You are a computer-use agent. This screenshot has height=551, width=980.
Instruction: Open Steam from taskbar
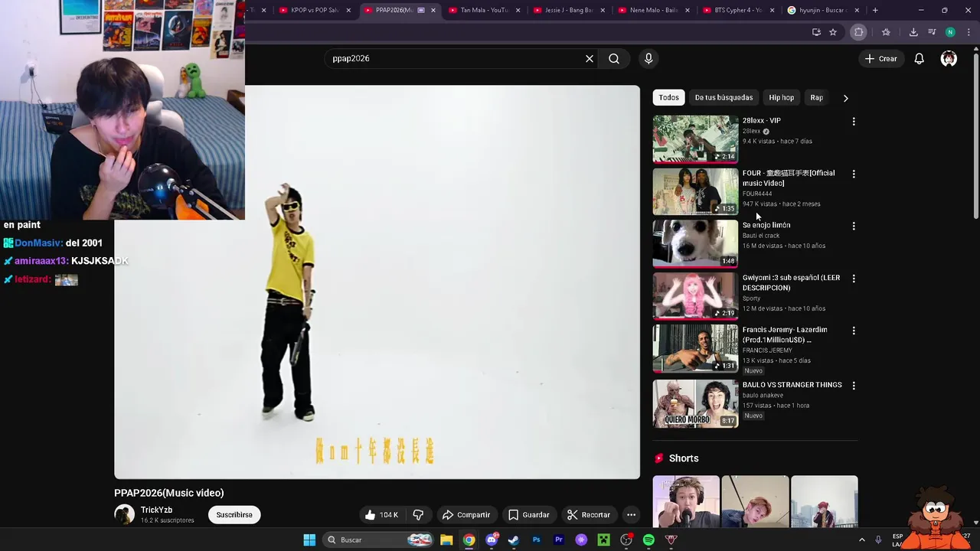[x=514, y=540]
